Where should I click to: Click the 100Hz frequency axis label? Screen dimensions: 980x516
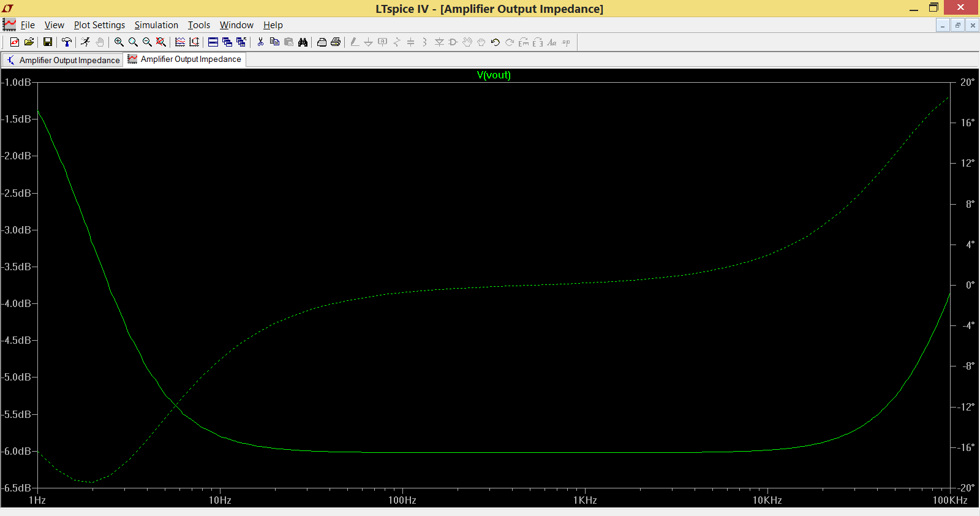402,500
